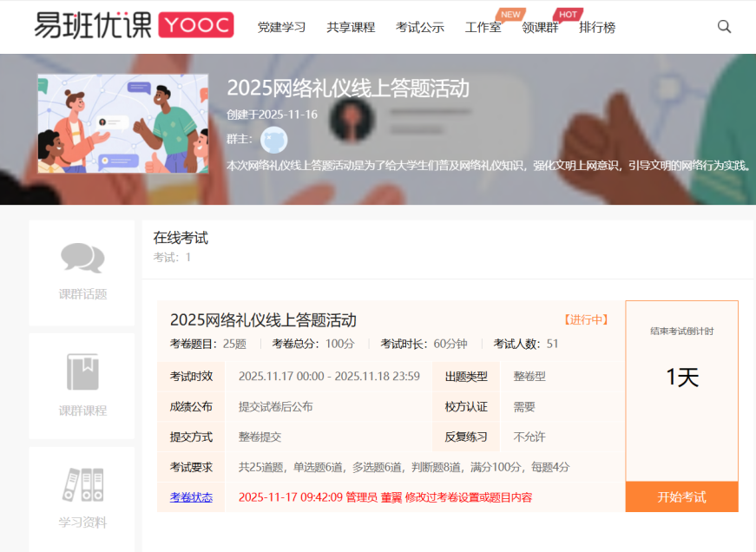Open the 领课群 page
The width and height of the screenshot is (756, 552).
point(540,27)
